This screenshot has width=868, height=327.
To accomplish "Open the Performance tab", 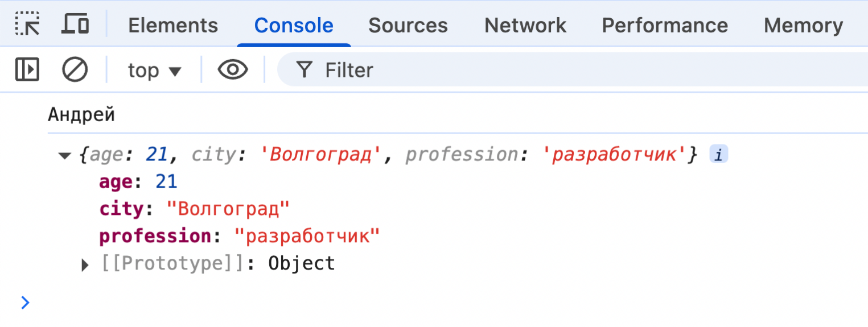I will click(x=665, y=26).
